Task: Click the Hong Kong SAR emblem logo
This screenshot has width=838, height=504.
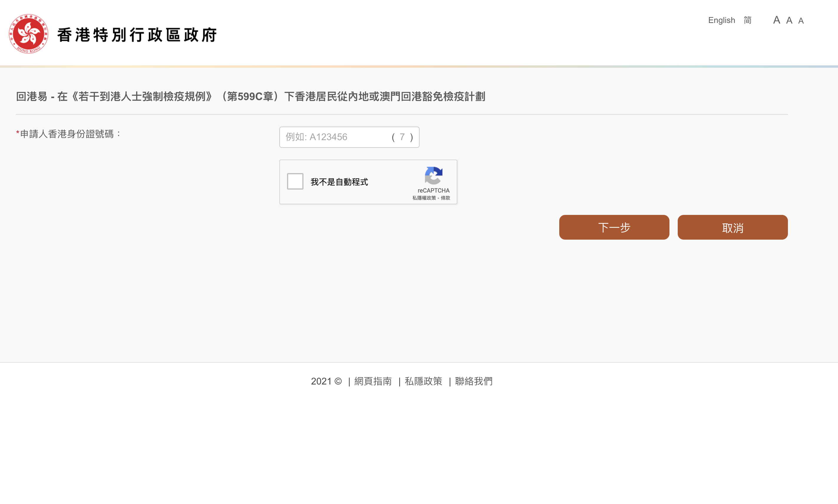Action: pyautogui.click(x=29, y=34)
